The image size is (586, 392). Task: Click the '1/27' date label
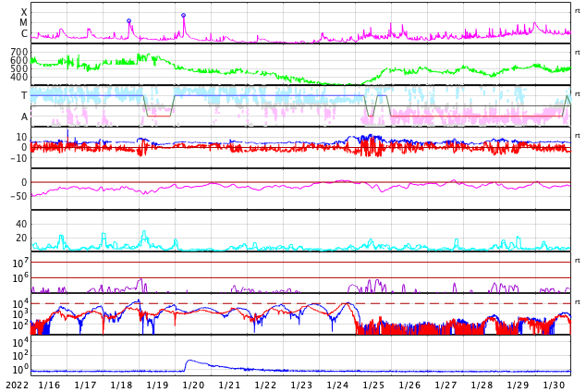446,386
